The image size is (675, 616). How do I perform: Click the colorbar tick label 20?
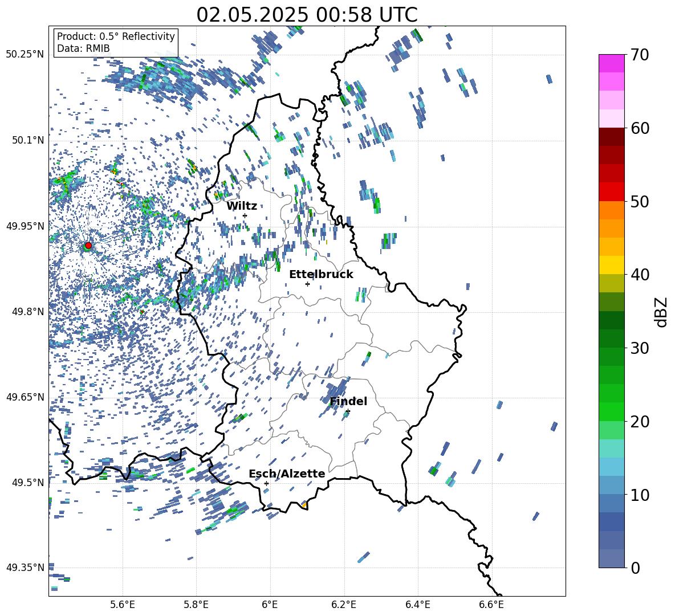tap(640, 422)
